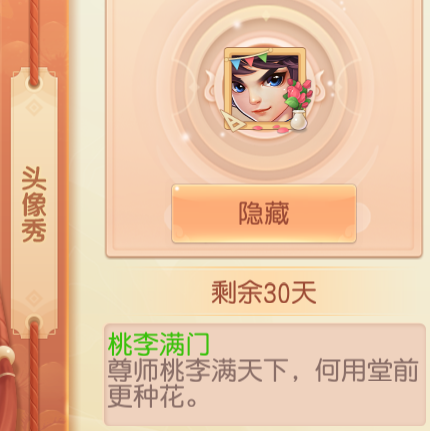The image size is (430, 431).
Task: Select the 头像秀 vertical tab
Action: [x=34, y=203]
